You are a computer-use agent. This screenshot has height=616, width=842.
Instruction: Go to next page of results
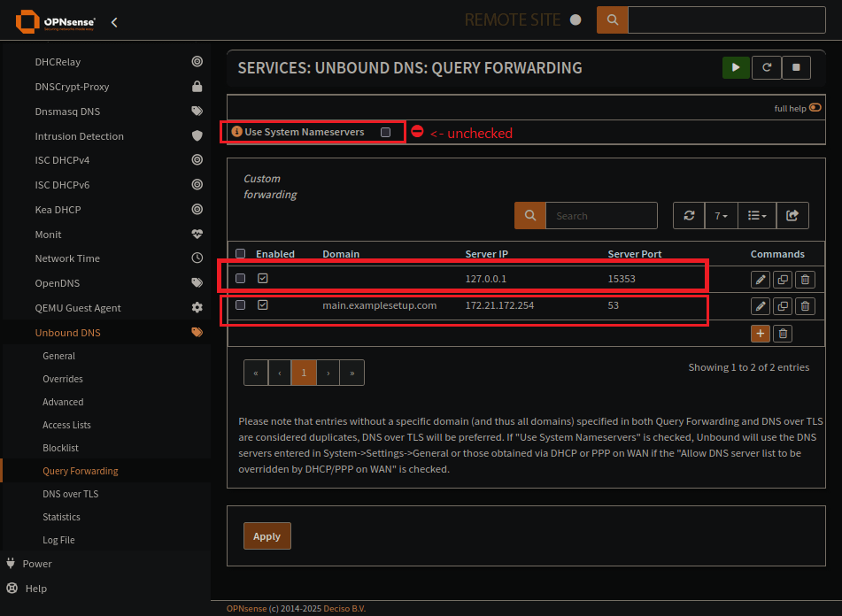tap(328, 373)
